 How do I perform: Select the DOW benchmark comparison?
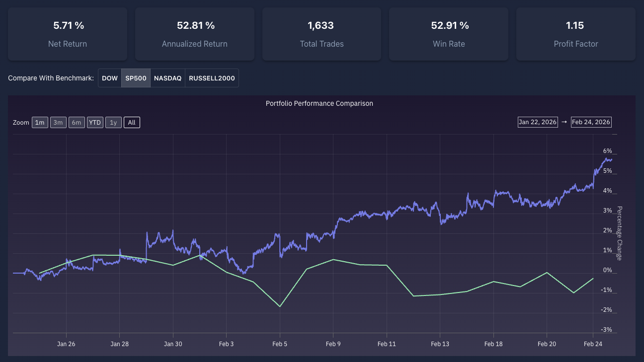(x=110, y=78)
